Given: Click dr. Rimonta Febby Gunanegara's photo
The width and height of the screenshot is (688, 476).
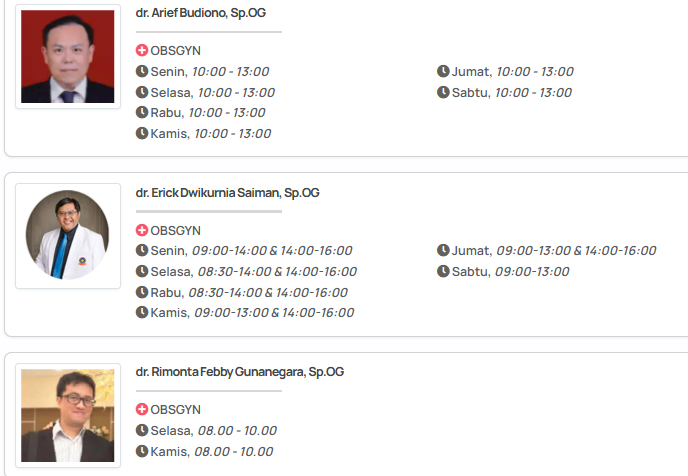Looking at the screenshot, I should pos(68,415).
